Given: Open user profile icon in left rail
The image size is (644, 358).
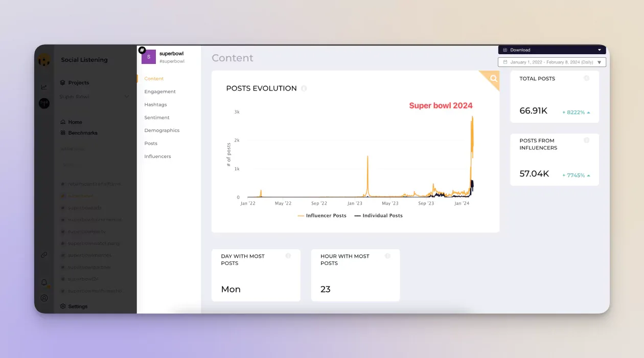Looking at the screenshot, I should pyautogui.click(x=44, y=298).
